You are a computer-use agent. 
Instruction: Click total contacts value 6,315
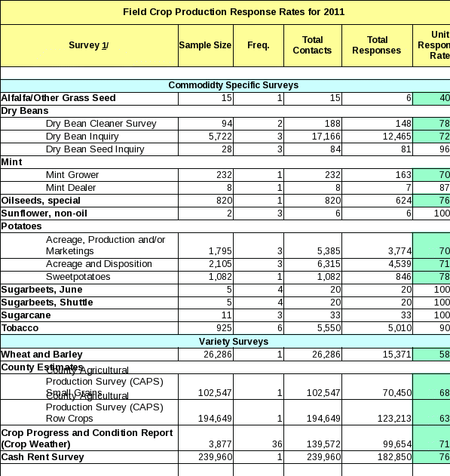click(x=329, y=264)
